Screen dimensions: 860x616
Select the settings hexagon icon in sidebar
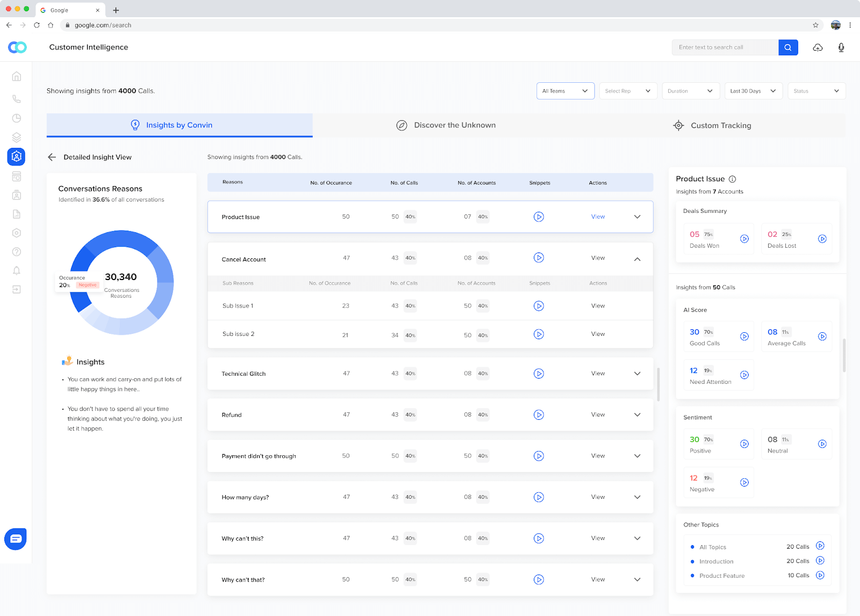(17, 233)
